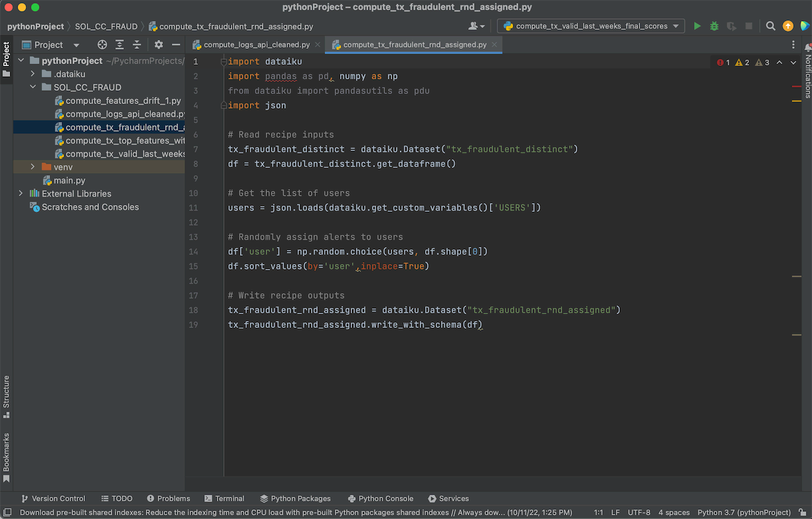Click file name breadcrumb in navigation bar
Screen dimensions: 812x519
tap(231, 27)
